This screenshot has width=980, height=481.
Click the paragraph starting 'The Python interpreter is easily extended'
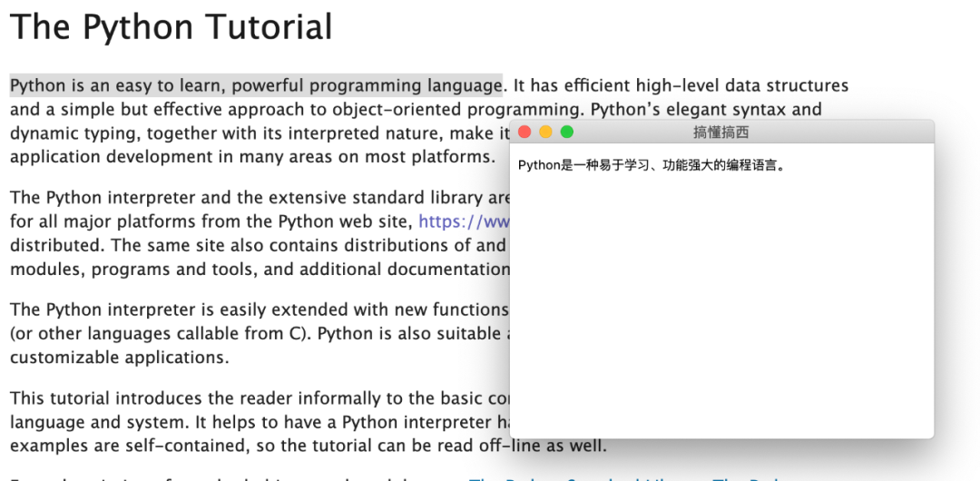260,333
